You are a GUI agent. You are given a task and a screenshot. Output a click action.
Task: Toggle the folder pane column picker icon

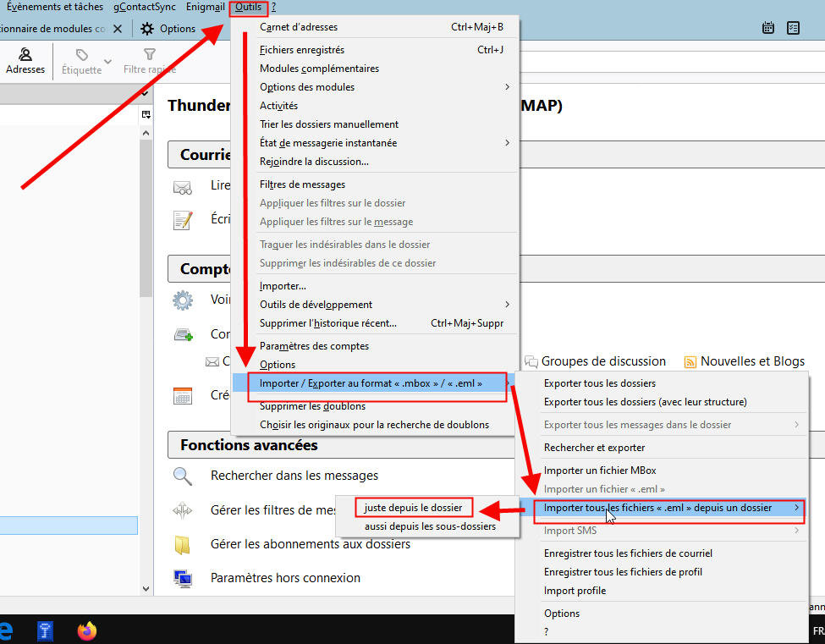(x=146, y=114)
